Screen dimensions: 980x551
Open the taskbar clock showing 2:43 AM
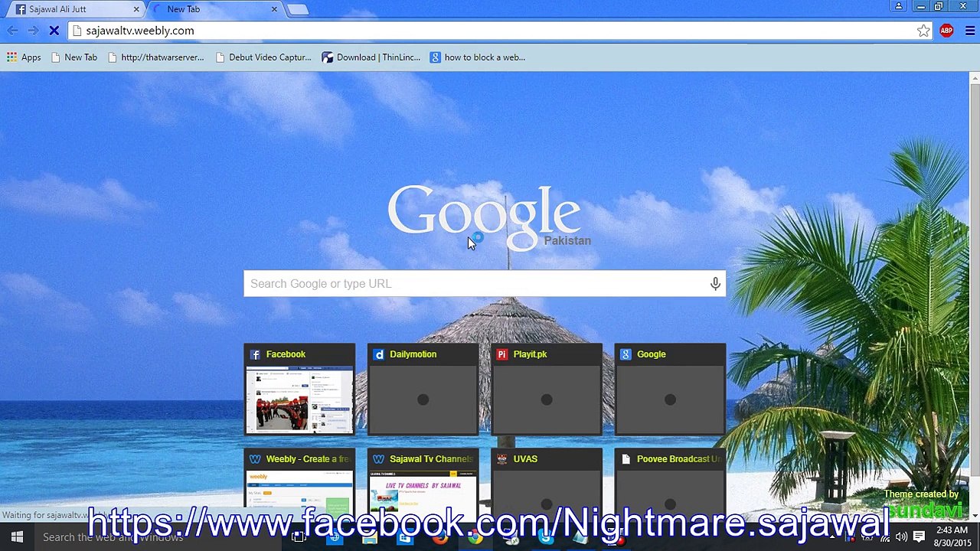coord(952,537)
